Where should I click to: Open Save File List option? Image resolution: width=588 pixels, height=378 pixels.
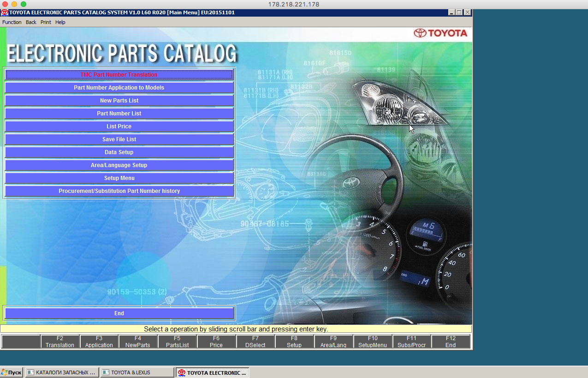[119, 139]
